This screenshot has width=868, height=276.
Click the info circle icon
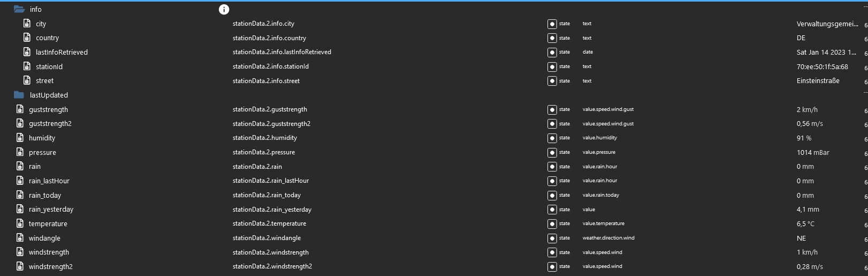224,10
